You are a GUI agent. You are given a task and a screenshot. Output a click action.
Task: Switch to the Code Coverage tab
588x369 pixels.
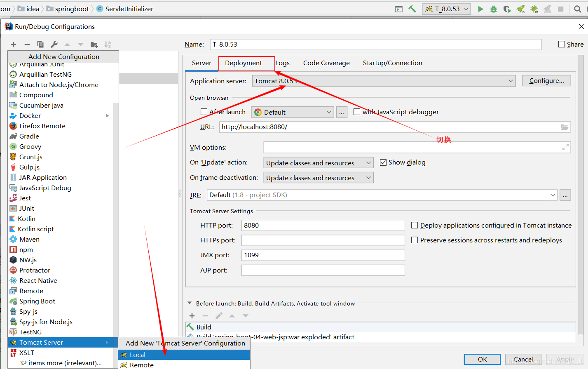(326, 63)
